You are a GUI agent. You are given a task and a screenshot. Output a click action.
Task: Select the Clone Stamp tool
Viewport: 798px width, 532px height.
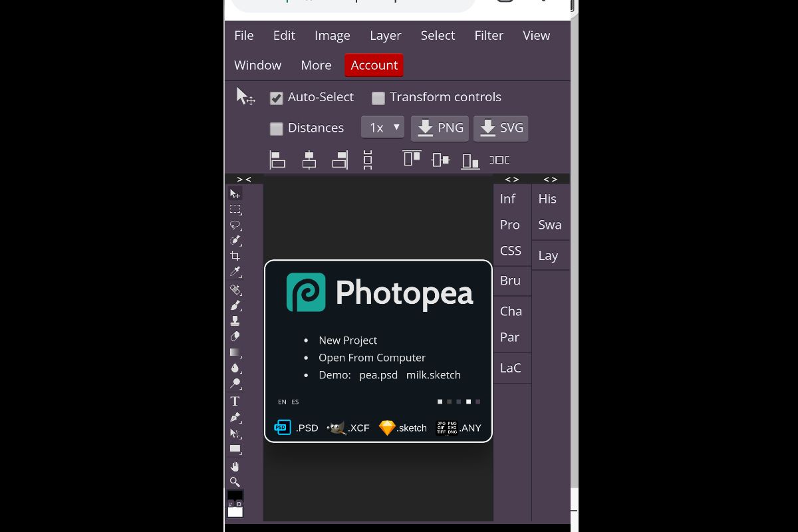(235, 321)
